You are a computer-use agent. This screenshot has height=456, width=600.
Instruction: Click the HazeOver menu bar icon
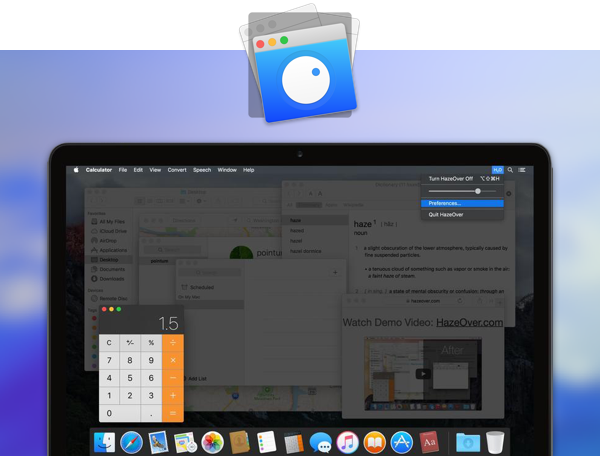(x=497, y=170)
